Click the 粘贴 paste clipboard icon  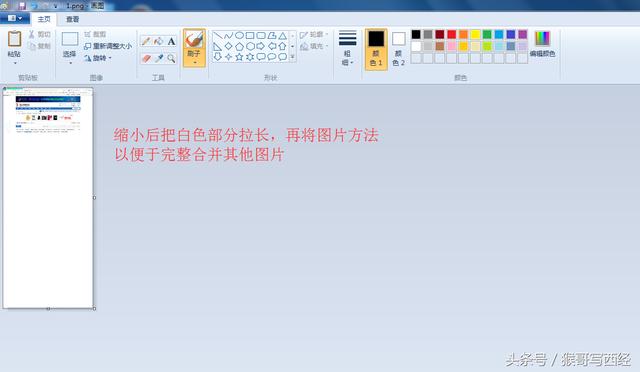tap(14, 39)
